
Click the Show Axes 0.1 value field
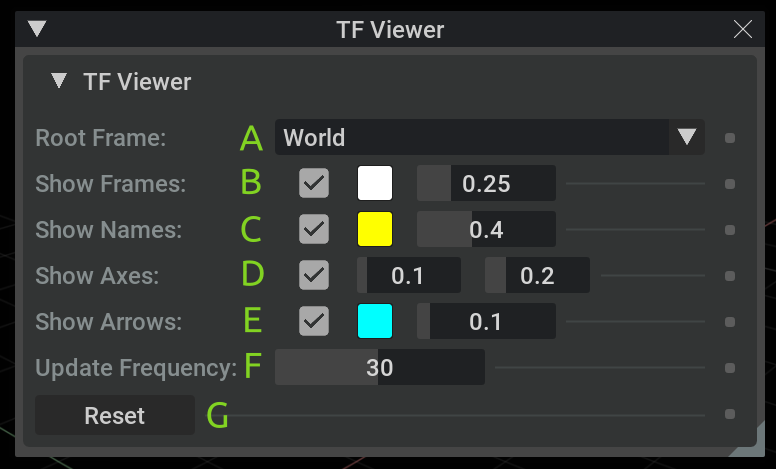(x=409, y=276)
